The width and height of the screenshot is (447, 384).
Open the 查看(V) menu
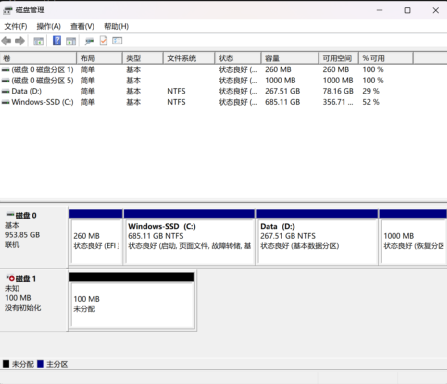[x=82, y=26]
